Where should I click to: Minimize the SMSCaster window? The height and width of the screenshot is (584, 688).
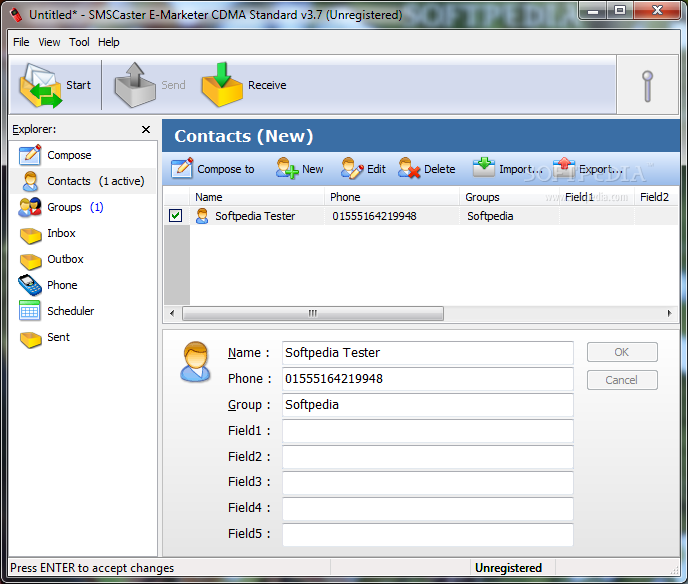pyautogui.click(x=593, y=11)
